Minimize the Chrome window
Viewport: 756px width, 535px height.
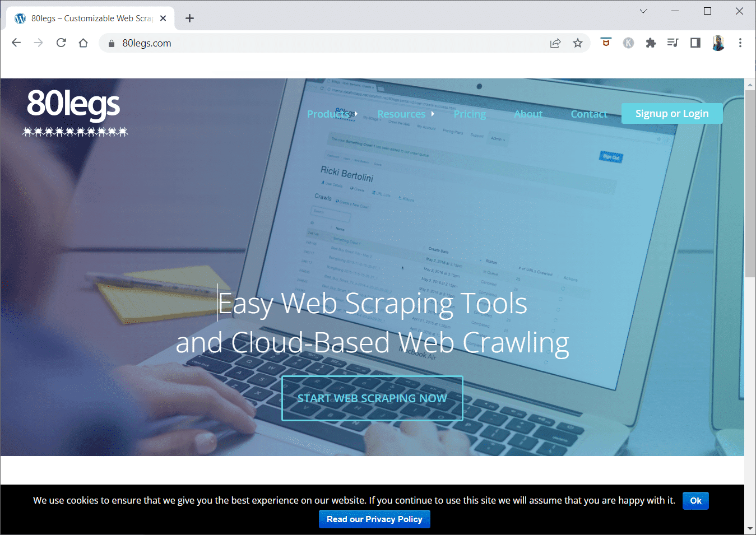pos(675,11)
